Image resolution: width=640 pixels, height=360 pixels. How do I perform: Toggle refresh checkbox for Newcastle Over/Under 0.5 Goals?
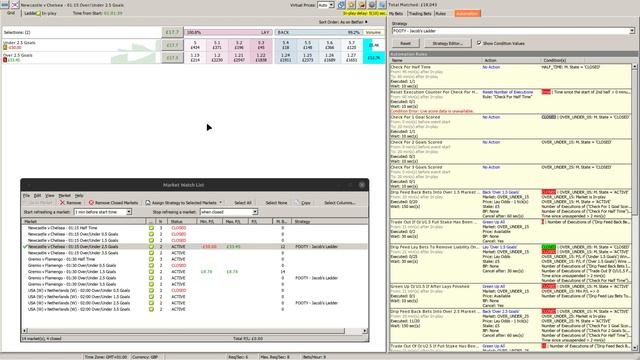point(151,234)
